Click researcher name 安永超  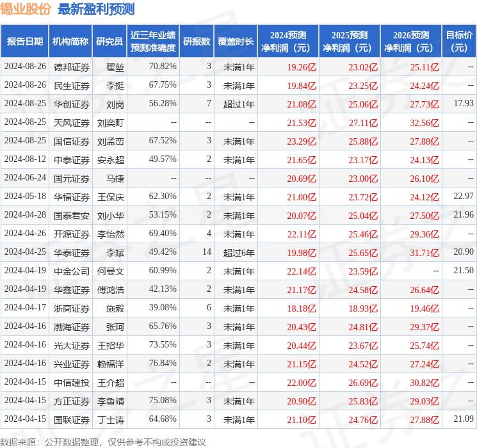tap(110, 159)
